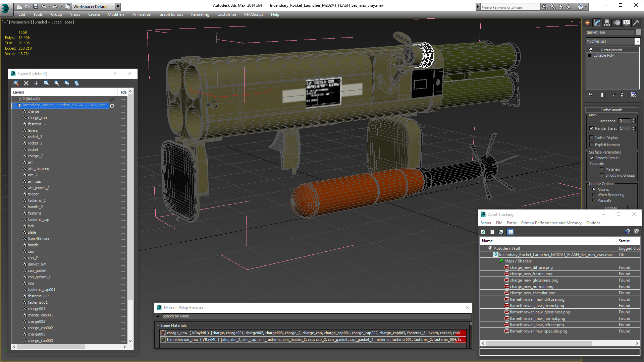
Task: Switch to the Create panel tab
Action: (x=588, y=23)
